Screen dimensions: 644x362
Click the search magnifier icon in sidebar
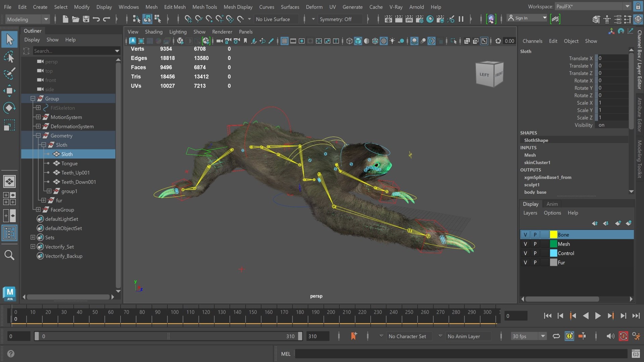click(x=9, y=255)
